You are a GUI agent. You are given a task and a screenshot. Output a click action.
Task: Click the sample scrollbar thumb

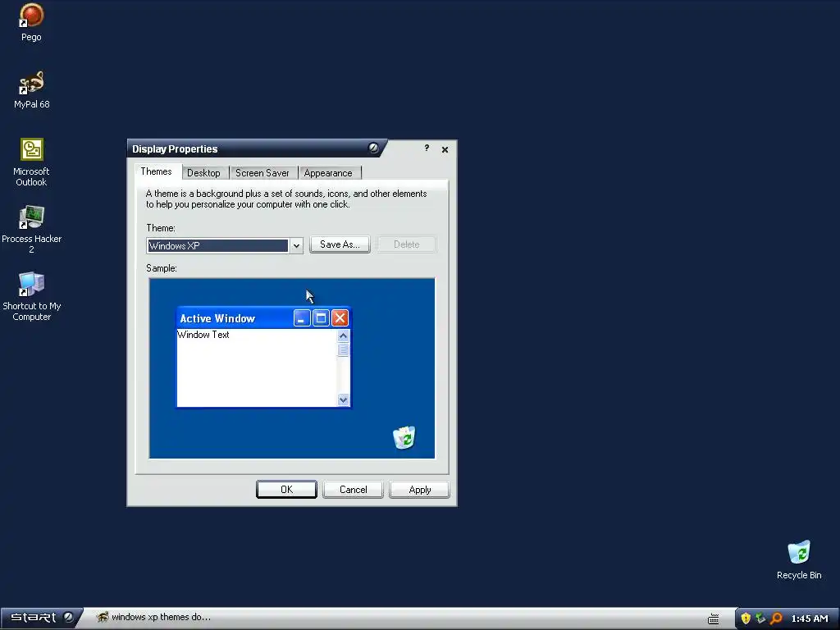tap(344, 349)
